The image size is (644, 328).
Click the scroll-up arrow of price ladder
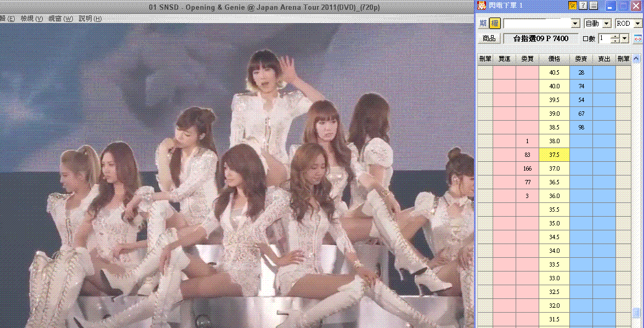click(x=636, y=59)
